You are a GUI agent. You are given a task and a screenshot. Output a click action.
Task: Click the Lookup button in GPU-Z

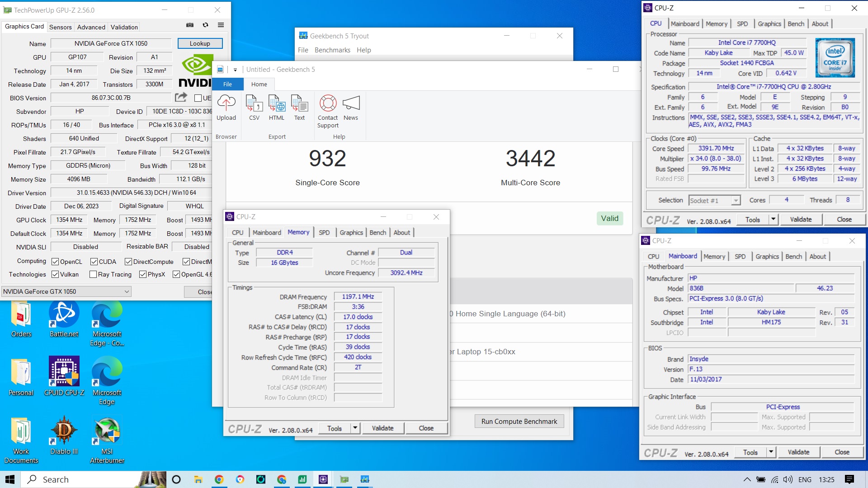[x=200, y=43]
